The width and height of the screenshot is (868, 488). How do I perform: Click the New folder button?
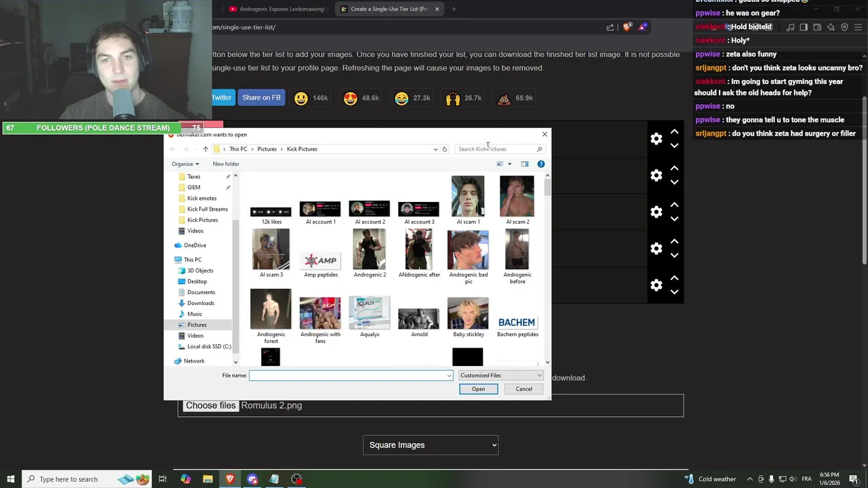tap(226, 164)
